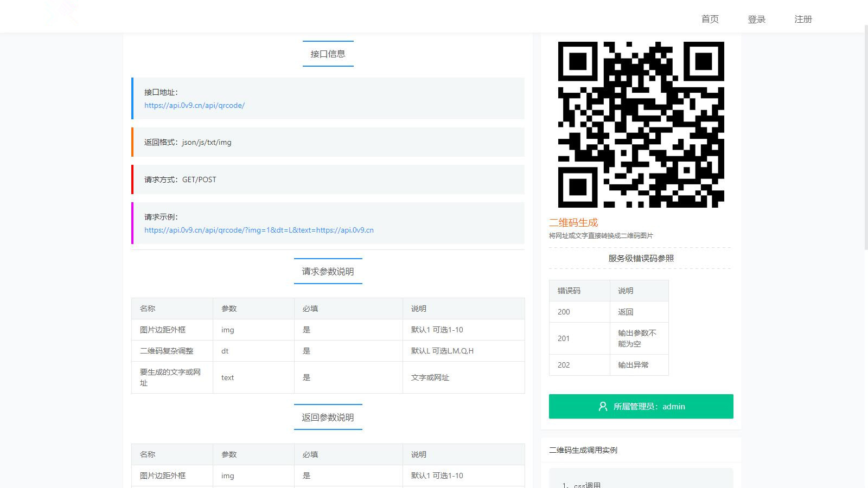Open the 首页 nav link
868x488 pixels.
[x=710, y=19]
